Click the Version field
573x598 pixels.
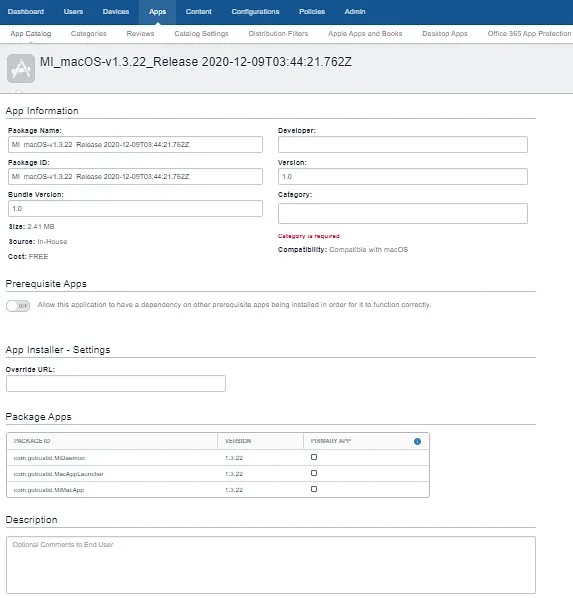coord(403,177)
